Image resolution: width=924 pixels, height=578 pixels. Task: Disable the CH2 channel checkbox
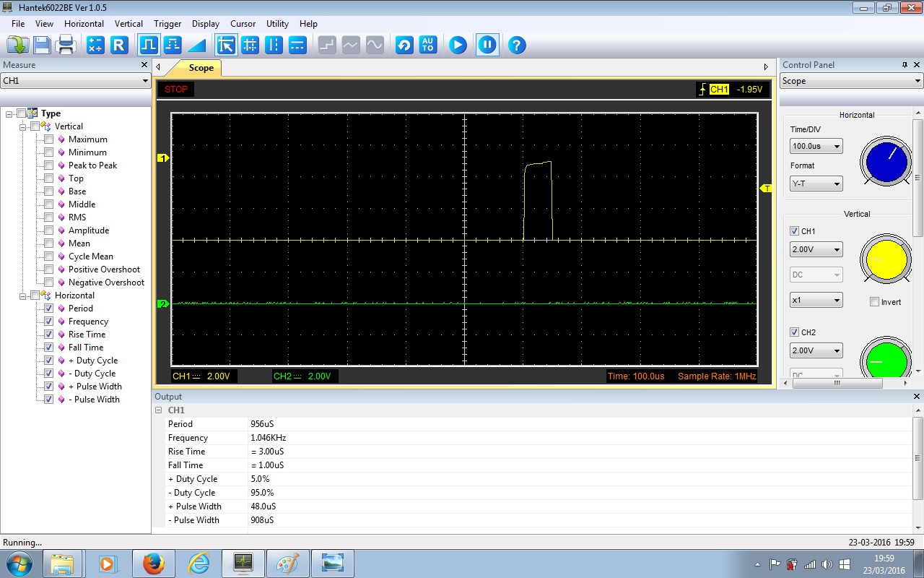tap(795, 332)
